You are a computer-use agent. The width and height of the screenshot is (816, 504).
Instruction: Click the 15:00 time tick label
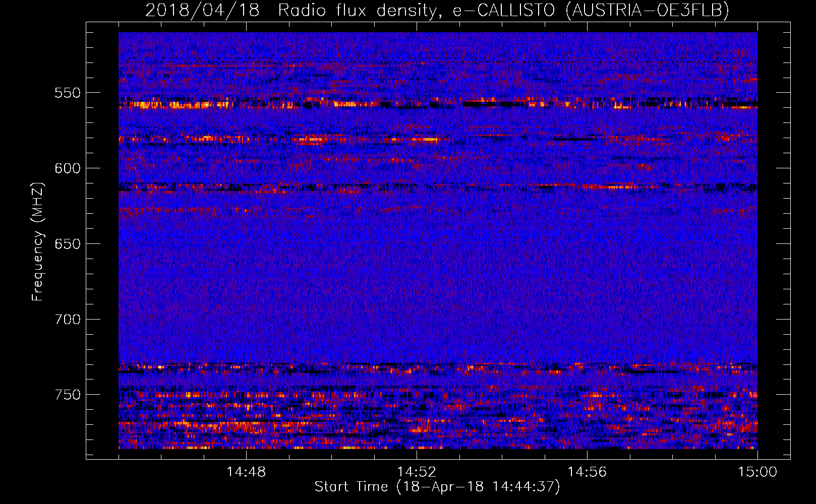pyautogui.click(x=757, y=472)
